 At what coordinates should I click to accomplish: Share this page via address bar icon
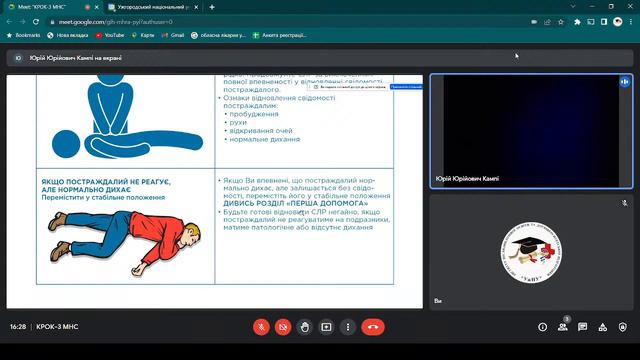[x=547, y=22]
